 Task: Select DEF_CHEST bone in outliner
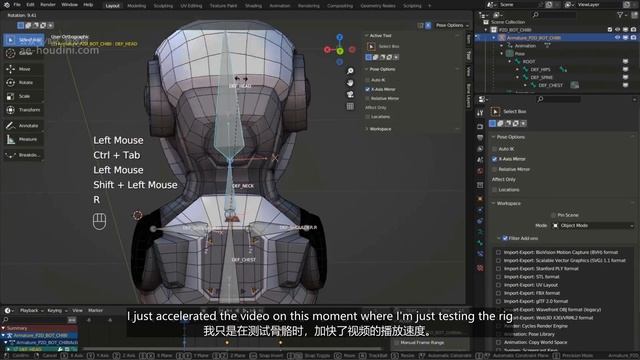point(551,85)
